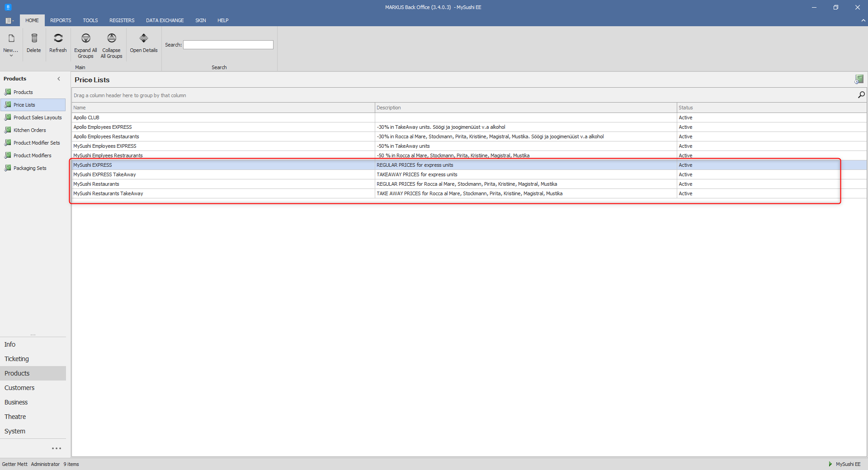The image size is (868, 470).
Task: Open Packaging Sets in sidebar
Action: 30,168
